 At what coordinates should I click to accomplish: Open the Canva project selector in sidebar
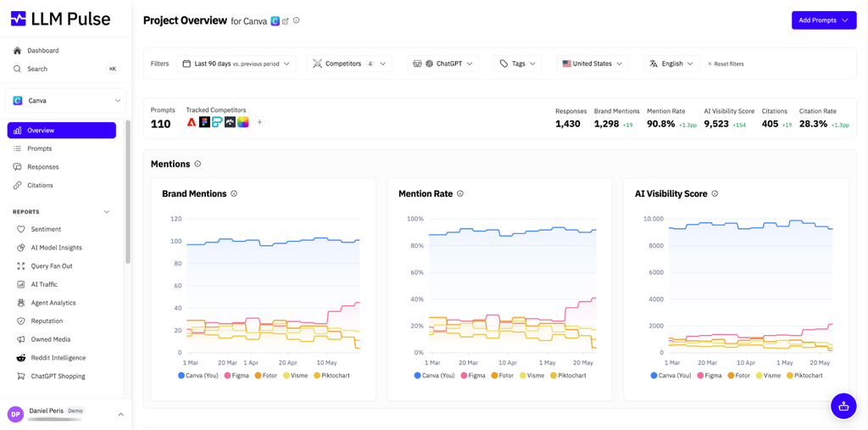click(x=66, y=101)
